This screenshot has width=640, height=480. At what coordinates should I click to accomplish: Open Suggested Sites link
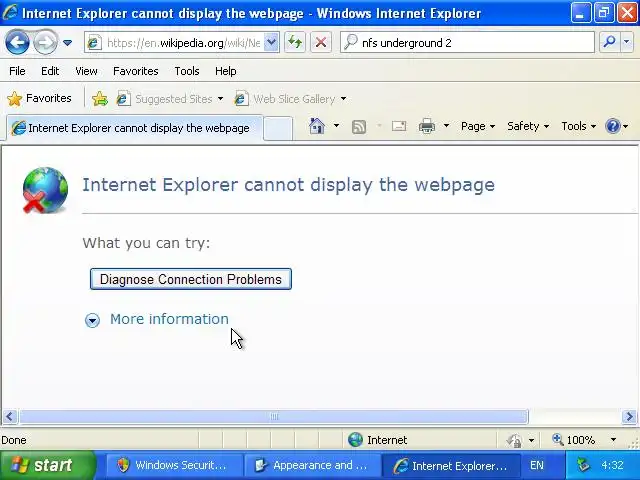(164, 99)
